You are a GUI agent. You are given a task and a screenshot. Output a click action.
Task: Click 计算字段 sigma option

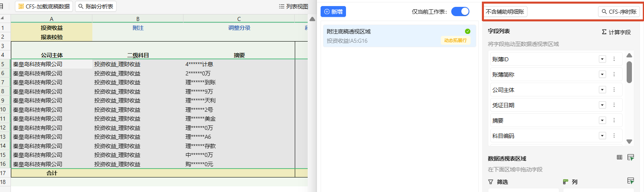pyautogui.click(x=616, y=32)
